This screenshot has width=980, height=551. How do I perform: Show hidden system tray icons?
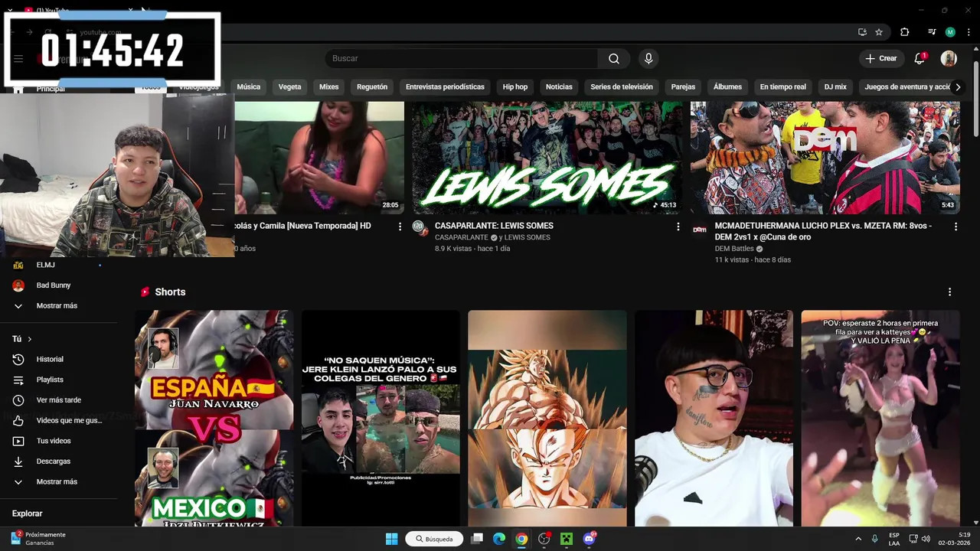(x=858, y=539)
